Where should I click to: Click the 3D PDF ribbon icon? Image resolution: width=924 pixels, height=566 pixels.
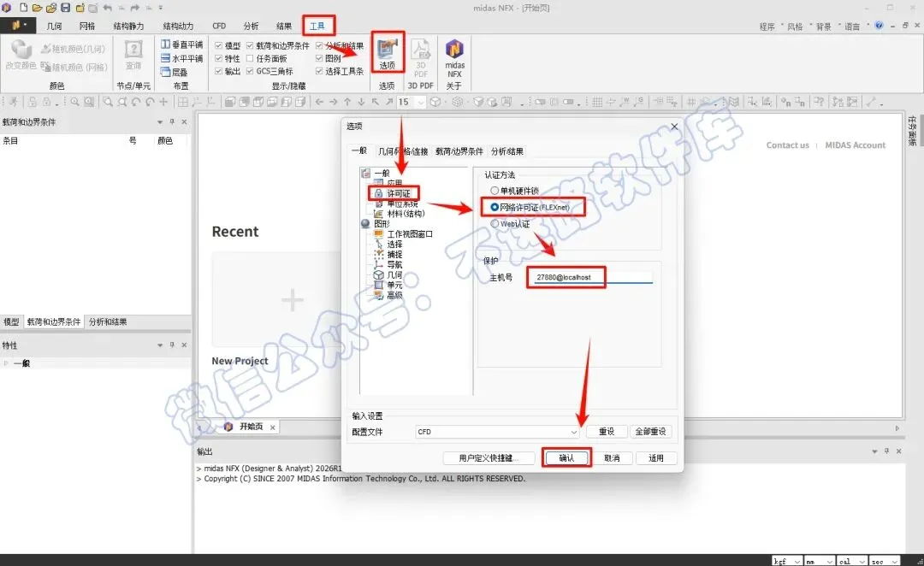click(x=421, y=58)
